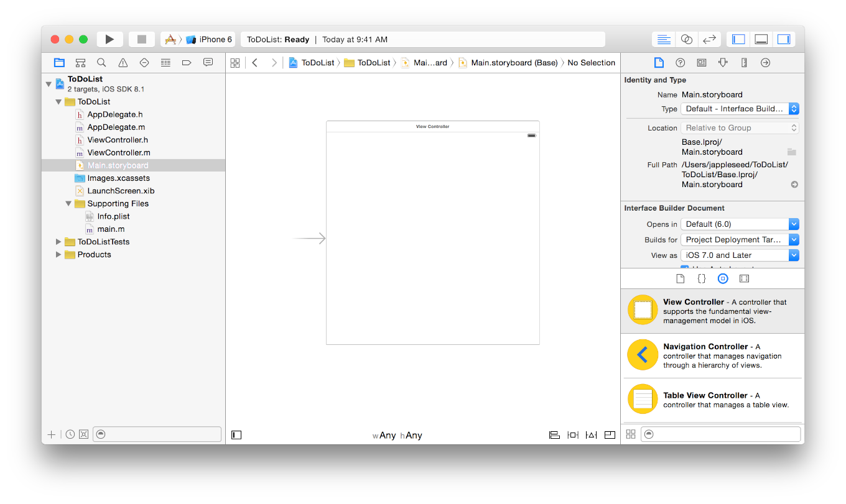Viewport: 846px width, 504px height.
Task: Show the Connections inspector
Action: 765,63
